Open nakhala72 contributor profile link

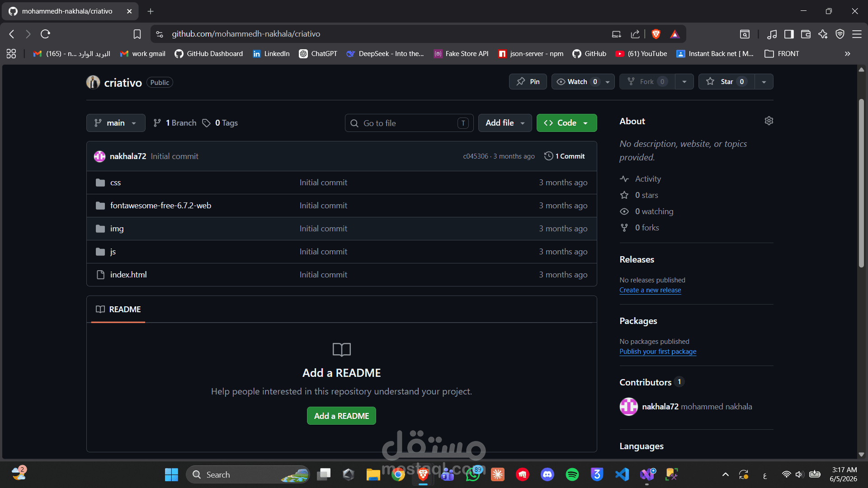point(660,407)
